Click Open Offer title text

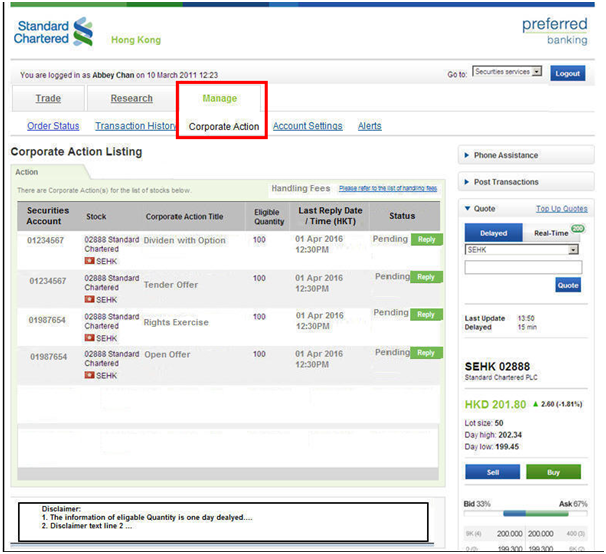pos(167,355)
